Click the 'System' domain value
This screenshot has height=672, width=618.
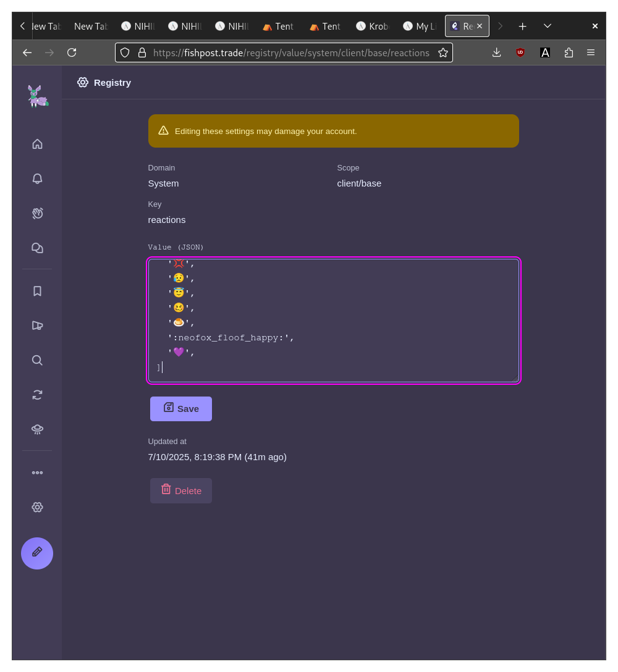pyautogui.click(x=163, y=183)
